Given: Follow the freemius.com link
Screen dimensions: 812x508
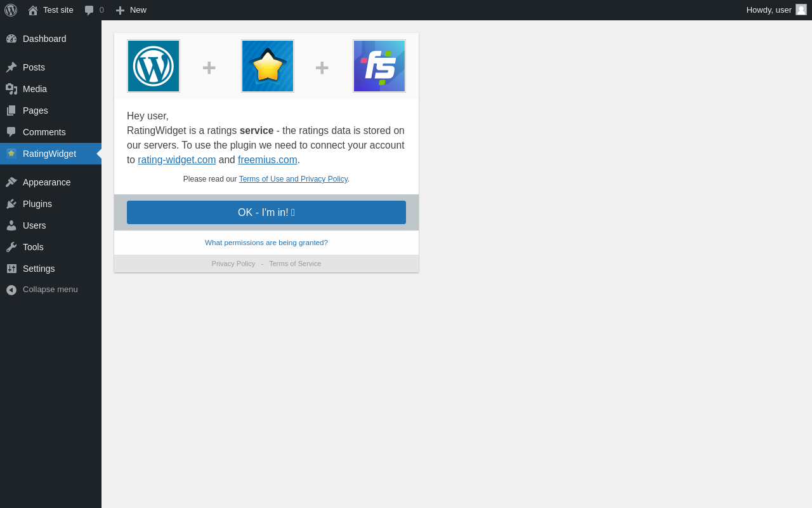Looking at the screenshot, I should coord(268,160).
